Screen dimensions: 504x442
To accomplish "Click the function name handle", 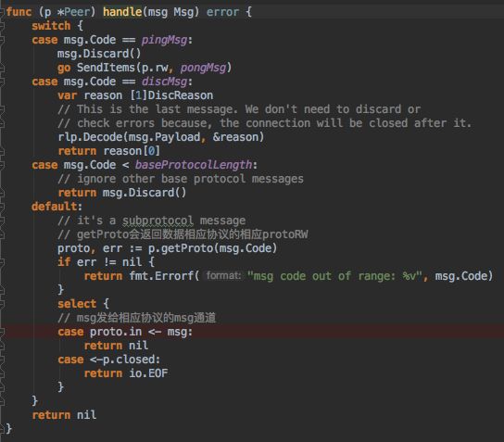I will (x=122, y=12).
